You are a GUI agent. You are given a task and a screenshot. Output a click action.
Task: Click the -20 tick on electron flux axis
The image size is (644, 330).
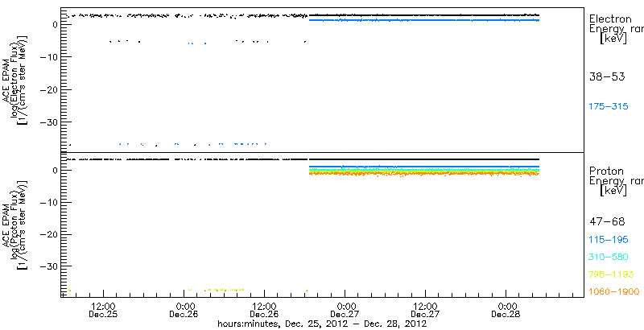tap(49, 90)
